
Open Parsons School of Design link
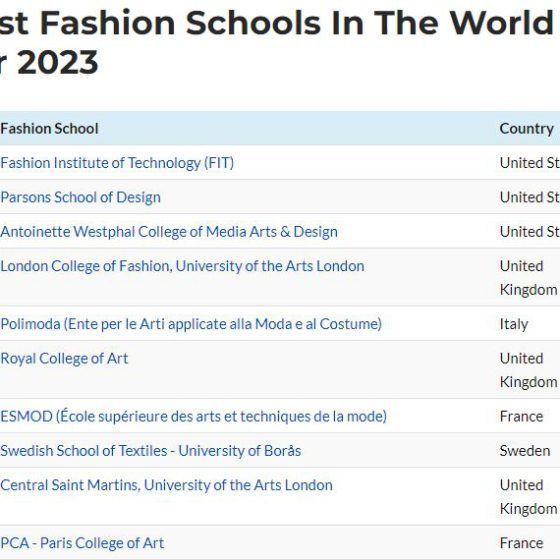pyautogui.click(x=80, y=197)
